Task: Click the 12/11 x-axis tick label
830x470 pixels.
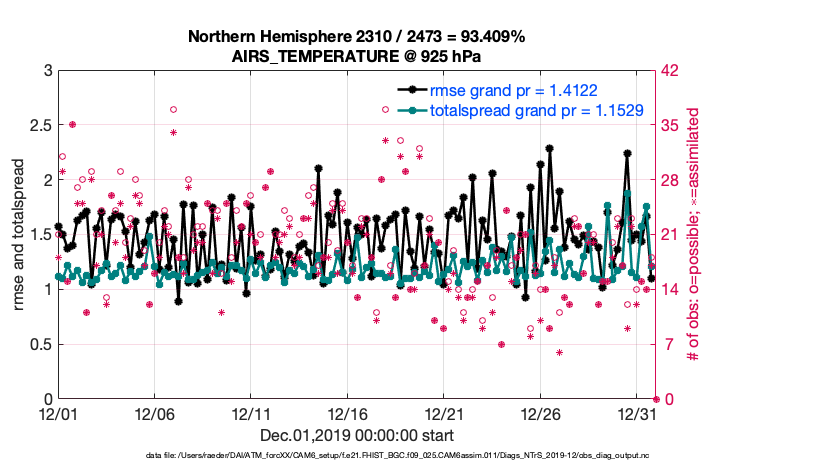Action: [x=251, y=413]
